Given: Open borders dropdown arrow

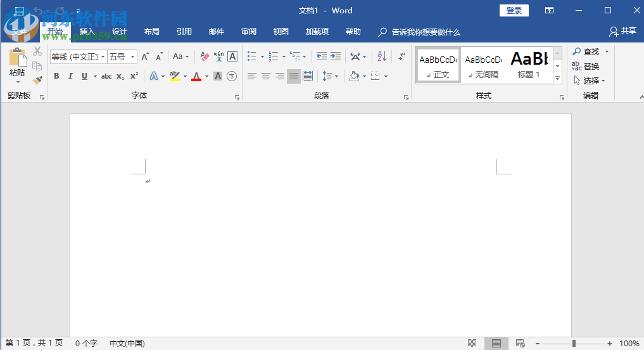Looking at the screenshot, I should (x=386, y=76).
